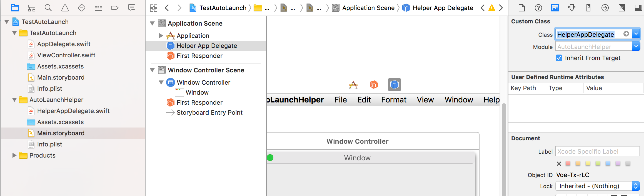644x196 pixels.
Task: Show the Identity inspector
Action: (555, 8)
